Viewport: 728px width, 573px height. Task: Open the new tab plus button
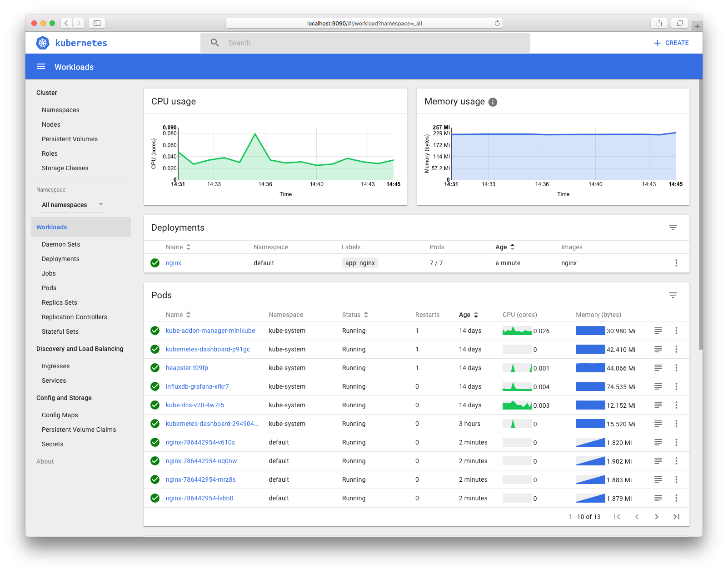click(697, 26)
